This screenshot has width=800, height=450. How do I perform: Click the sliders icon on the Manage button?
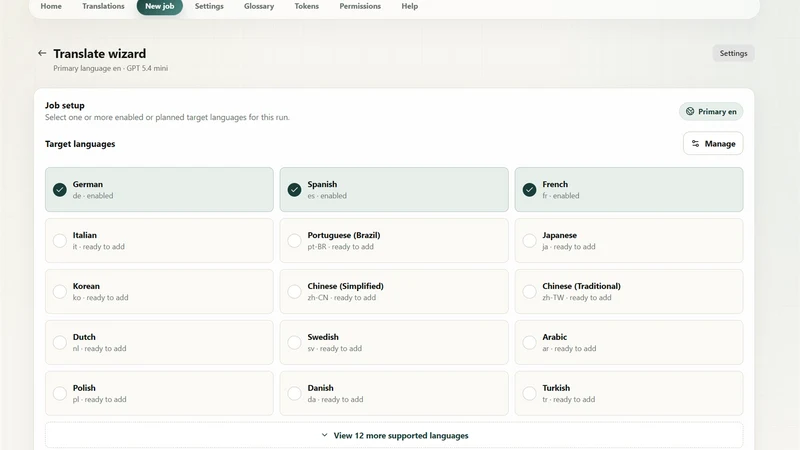point(695,144)
